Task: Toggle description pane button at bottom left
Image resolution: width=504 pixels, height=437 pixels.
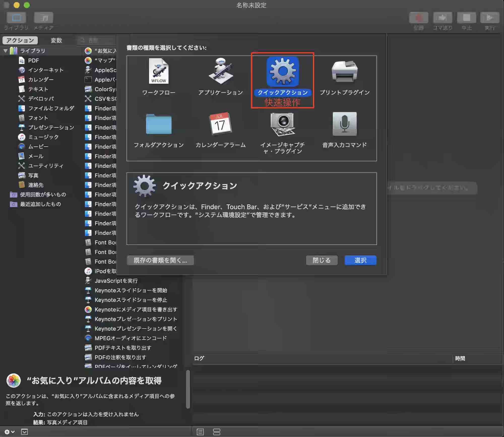Action: pos(24,432)
